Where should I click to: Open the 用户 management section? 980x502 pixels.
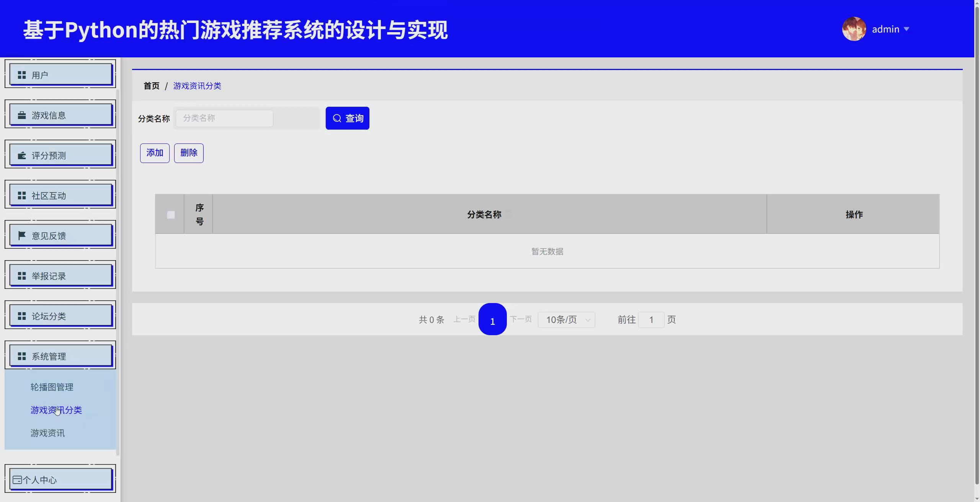(60, 74)
